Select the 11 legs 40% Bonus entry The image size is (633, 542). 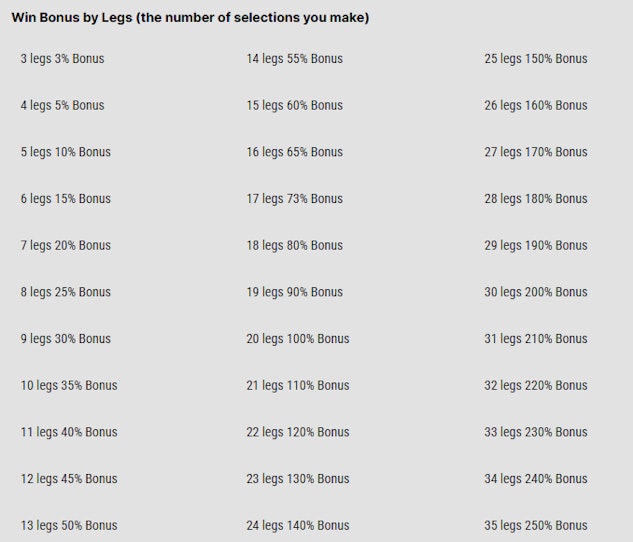click(68, 432)
